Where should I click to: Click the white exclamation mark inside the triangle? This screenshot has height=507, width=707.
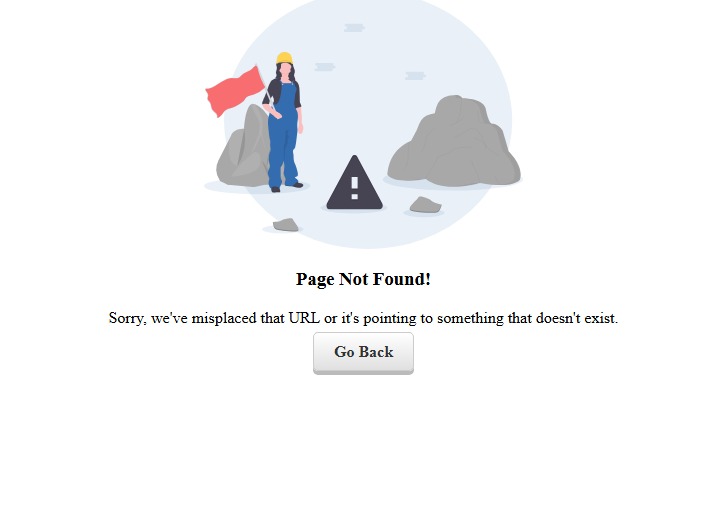point(354,188)
